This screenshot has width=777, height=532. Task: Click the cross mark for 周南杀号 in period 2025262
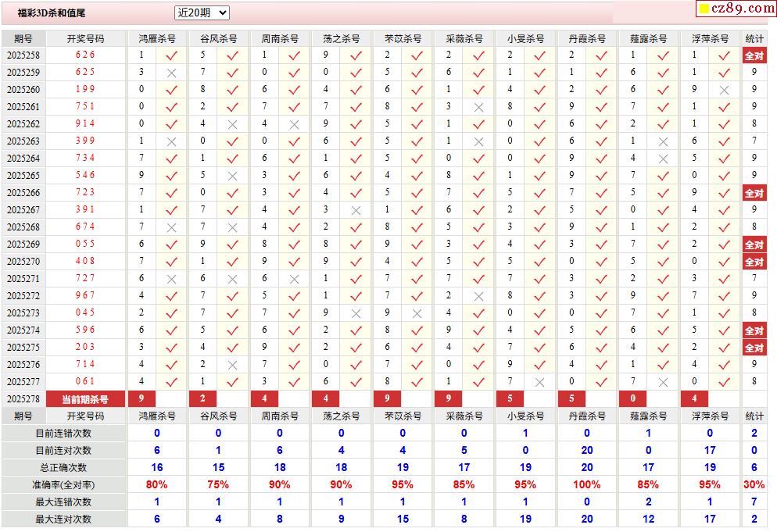coord(294,124)
